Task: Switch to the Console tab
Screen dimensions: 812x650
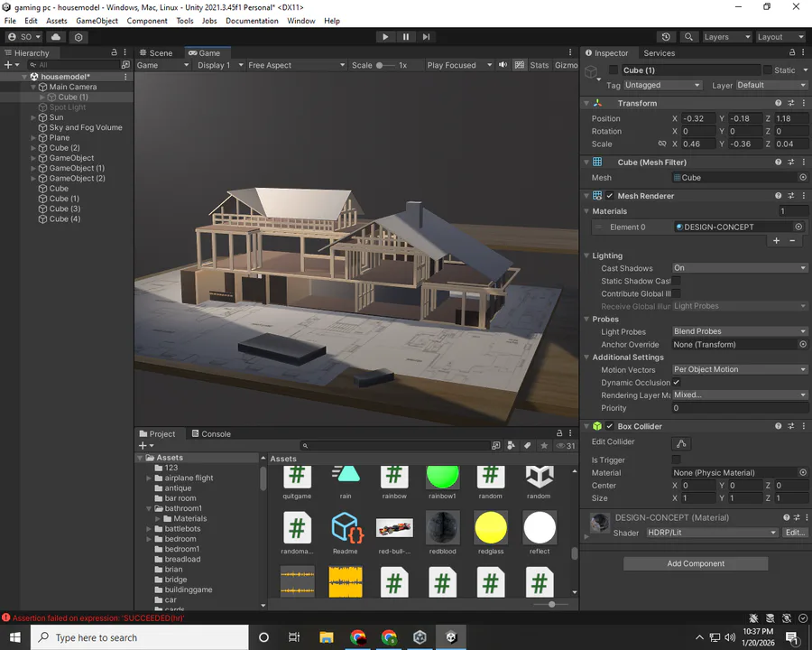Action: (211, 434)
